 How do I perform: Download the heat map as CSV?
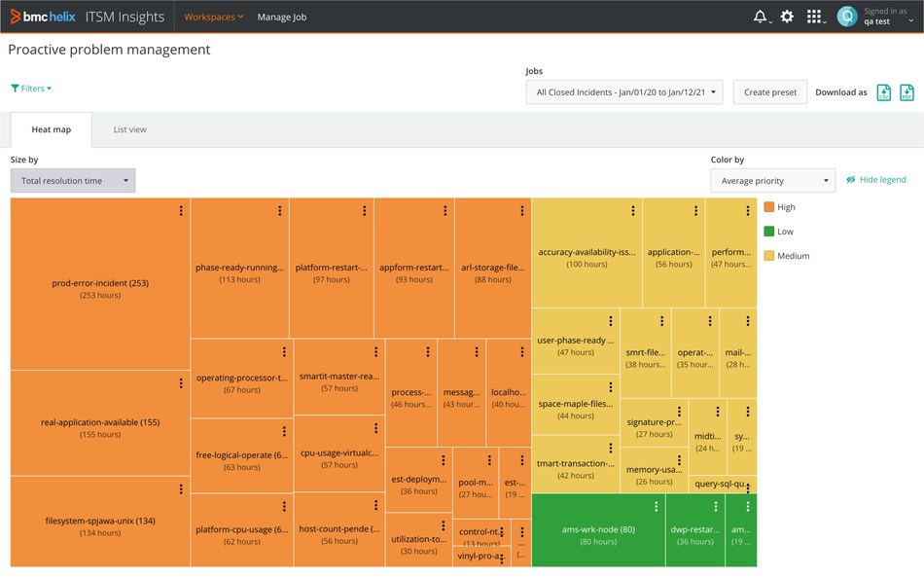click(884, 91)
